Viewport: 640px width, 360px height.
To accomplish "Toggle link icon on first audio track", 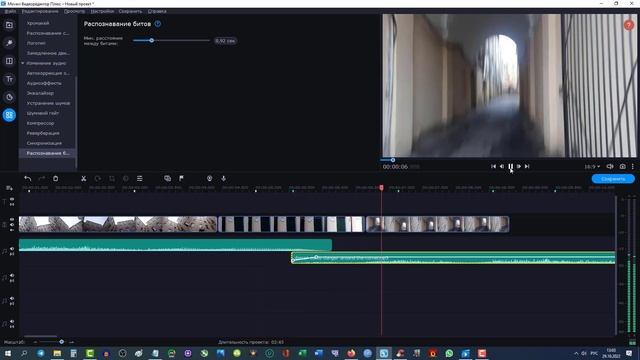I will pyautogui.click(x=12, y=253).
